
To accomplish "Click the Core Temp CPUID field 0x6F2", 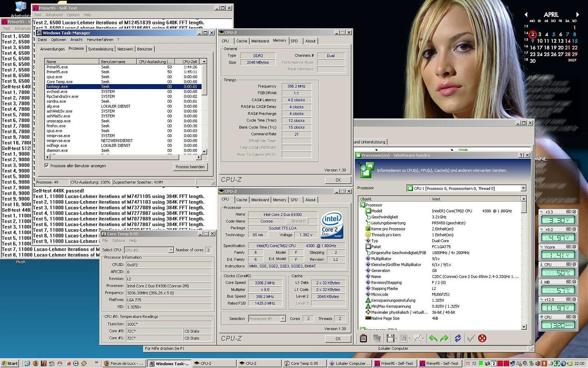I will [x=169, y=265].
